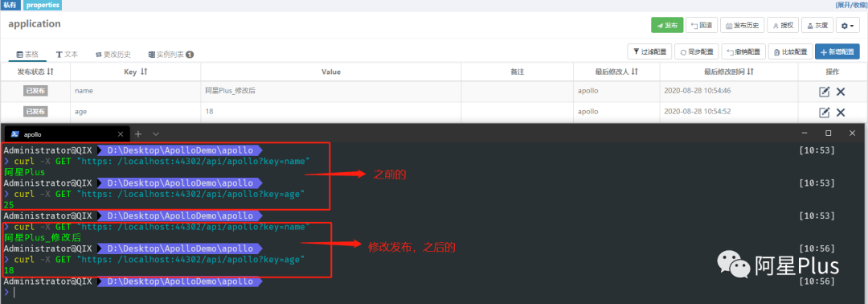
Task: Click the properties label tag
Action: coord(42,5)
